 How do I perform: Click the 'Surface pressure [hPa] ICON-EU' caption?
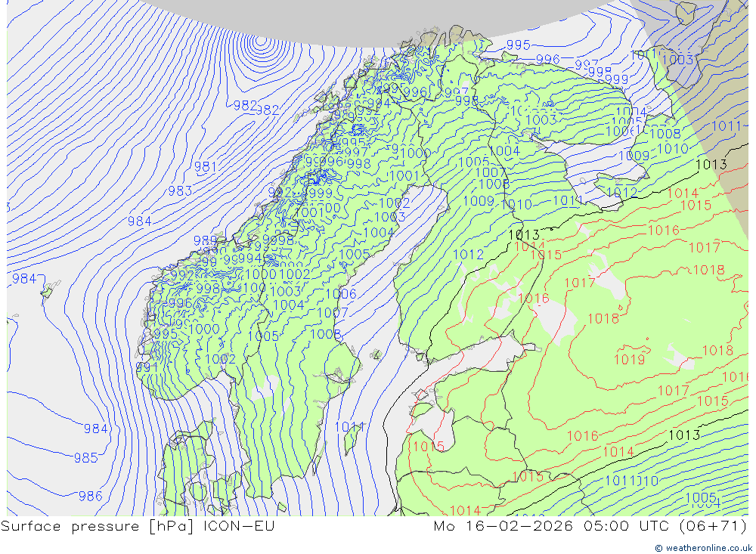[x=138, y=526]
